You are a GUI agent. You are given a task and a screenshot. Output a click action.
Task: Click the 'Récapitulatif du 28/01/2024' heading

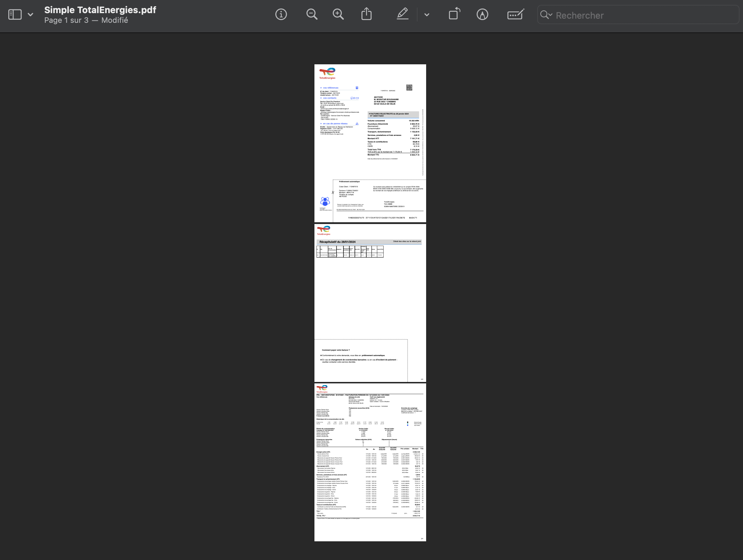point(337,242)
